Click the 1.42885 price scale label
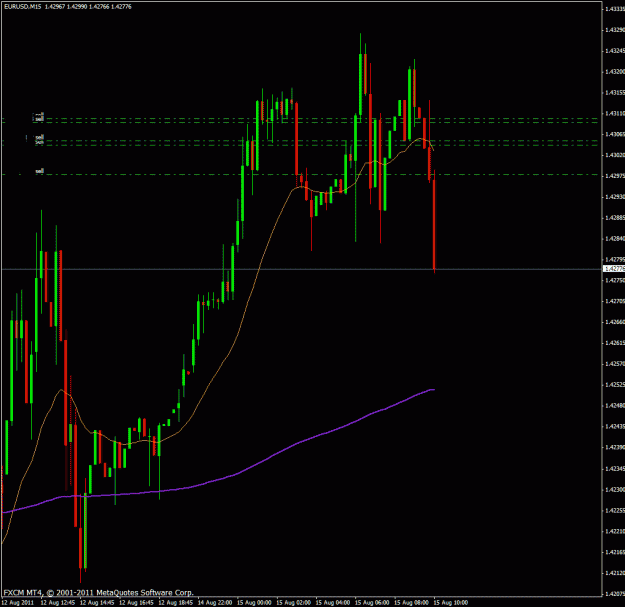This screenshot has height=607, width=625. (x=615, y=218)
